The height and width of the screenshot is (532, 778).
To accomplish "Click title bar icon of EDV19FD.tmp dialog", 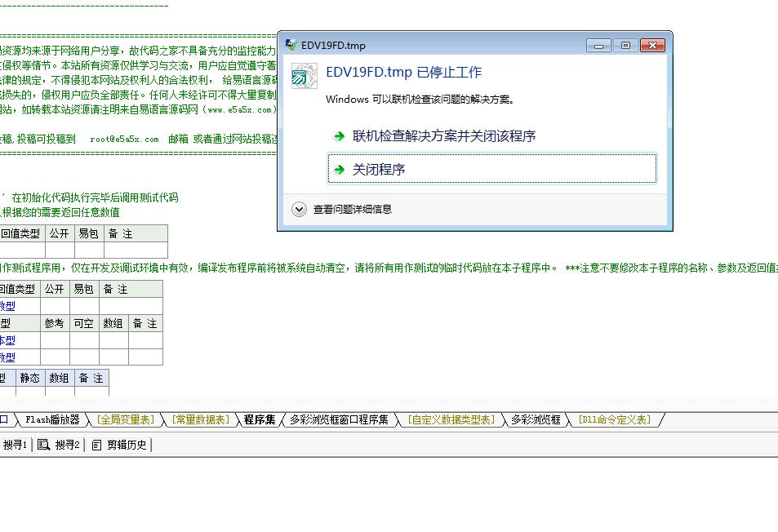I will pos(291,45).
